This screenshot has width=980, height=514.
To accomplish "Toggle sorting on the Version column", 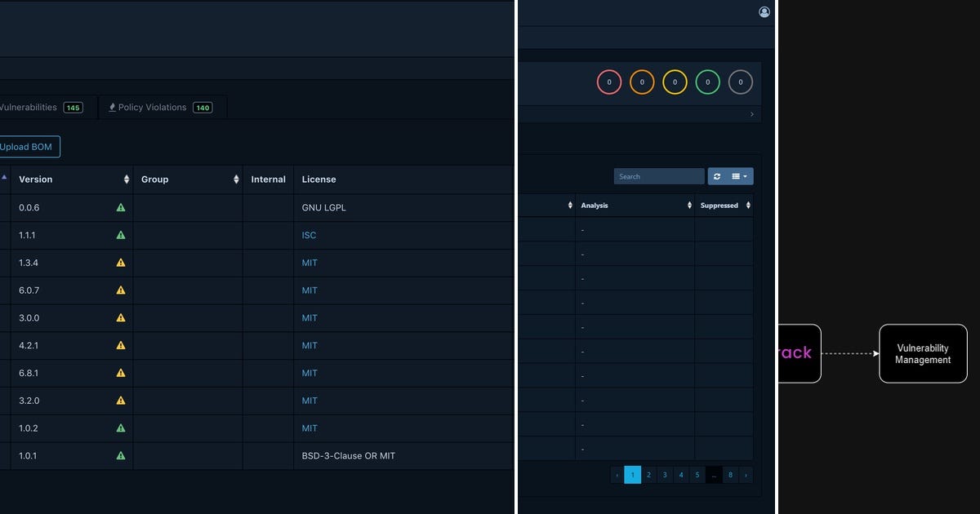I will (127, 179).
